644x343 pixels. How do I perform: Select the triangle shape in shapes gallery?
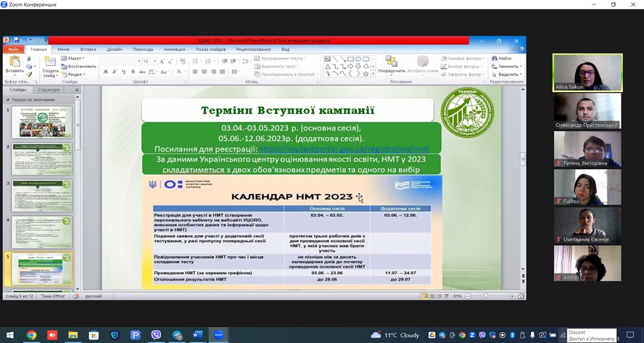[328, 66]
